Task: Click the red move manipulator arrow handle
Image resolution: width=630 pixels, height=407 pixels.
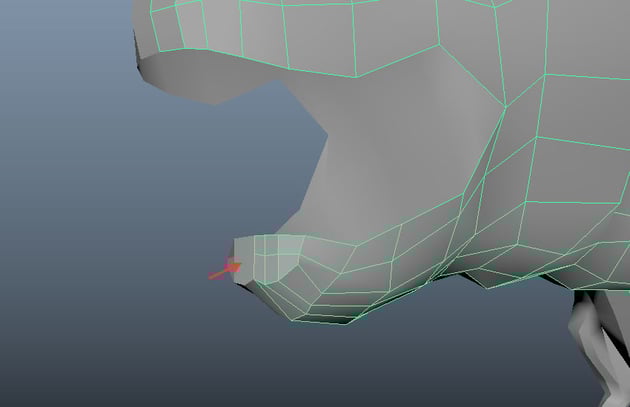Action: [x=225, y=270]
